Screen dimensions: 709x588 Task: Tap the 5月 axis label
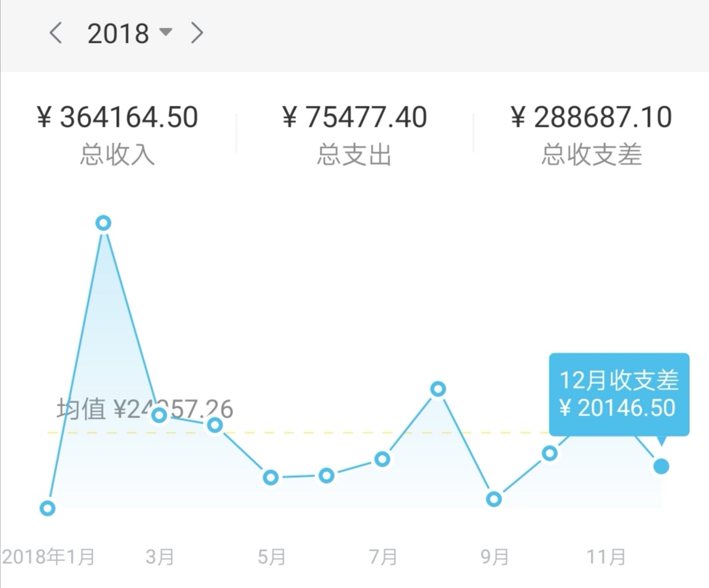pyautogui.click(x=271, y=556)
